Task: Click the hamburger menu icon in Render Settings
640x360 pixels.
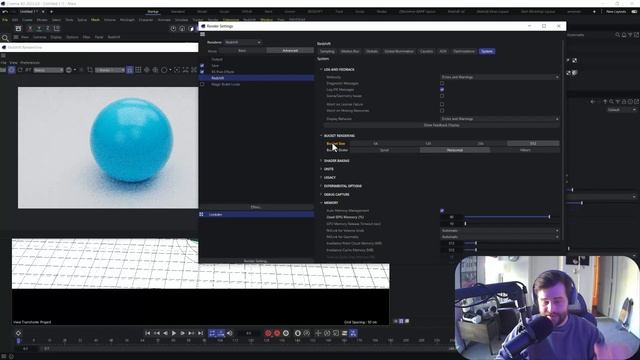Action: point(202,34)
